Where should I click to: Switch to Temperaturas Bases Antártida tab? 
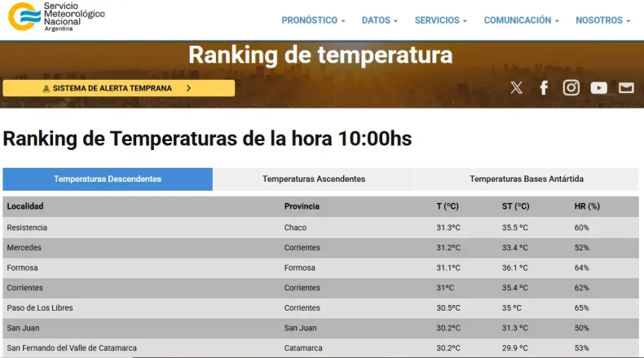[527, 179]
